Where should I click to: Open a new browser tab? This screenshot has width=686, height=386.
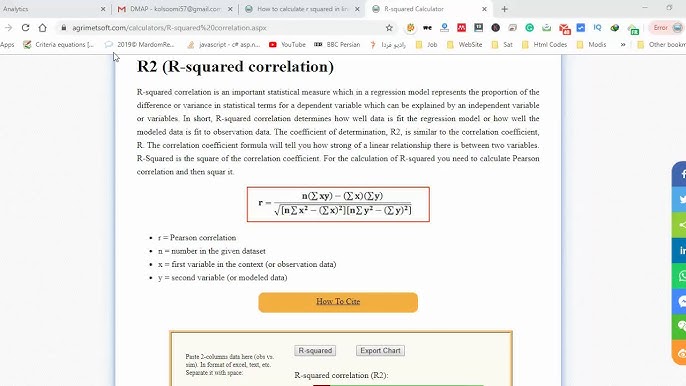[x=504, y=9]
